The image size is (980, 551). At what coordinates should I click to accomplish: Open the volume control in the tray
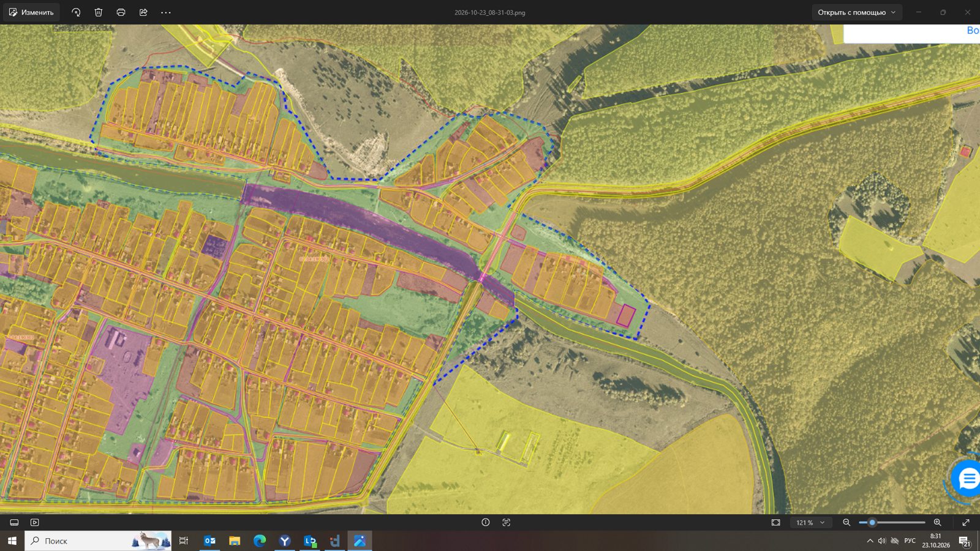coord(882,541)
